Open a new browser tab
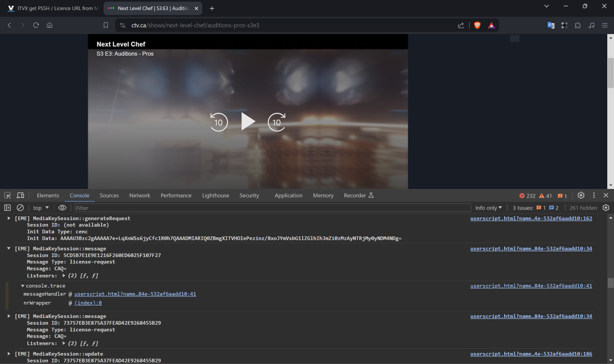The height and width of the screenshot is (364, 614). click(x=212, y=8)
